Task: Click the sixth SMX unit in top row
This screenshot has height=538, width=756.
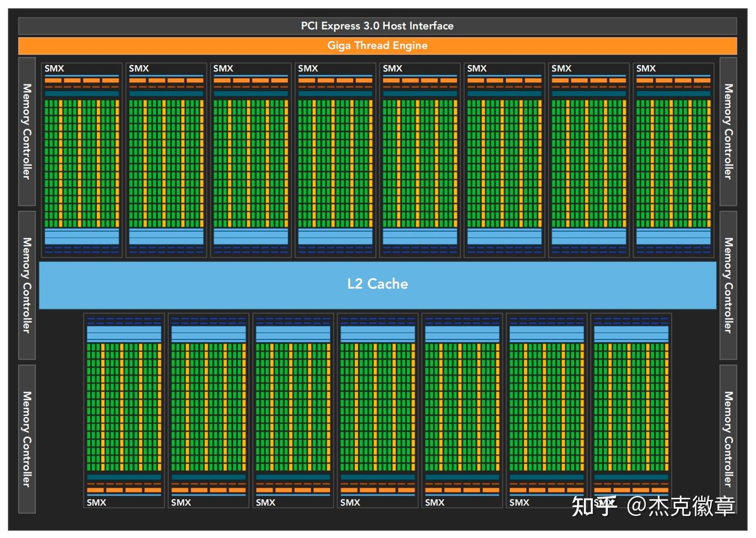Action: point(505,160)
